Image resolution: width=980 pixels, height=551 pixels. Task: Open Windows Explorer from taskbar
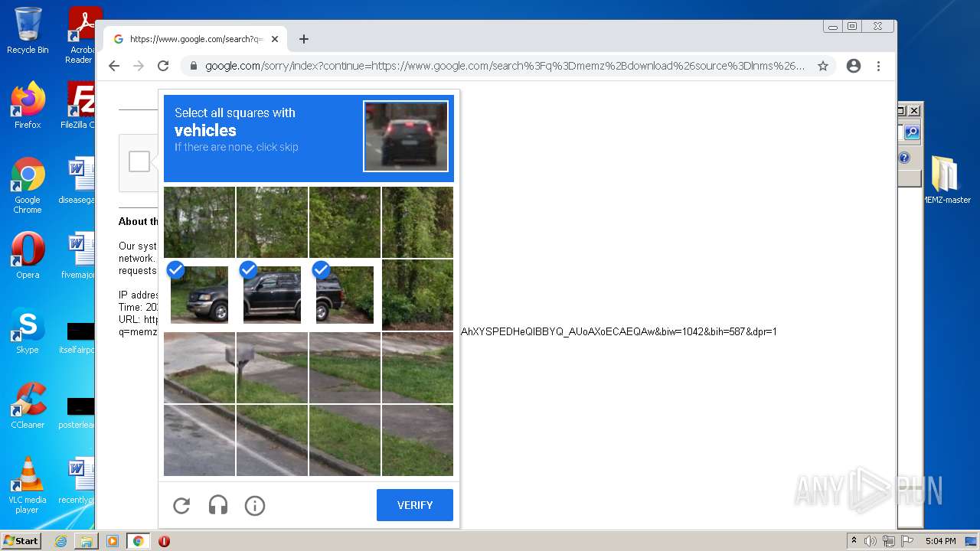pos(87,541)
